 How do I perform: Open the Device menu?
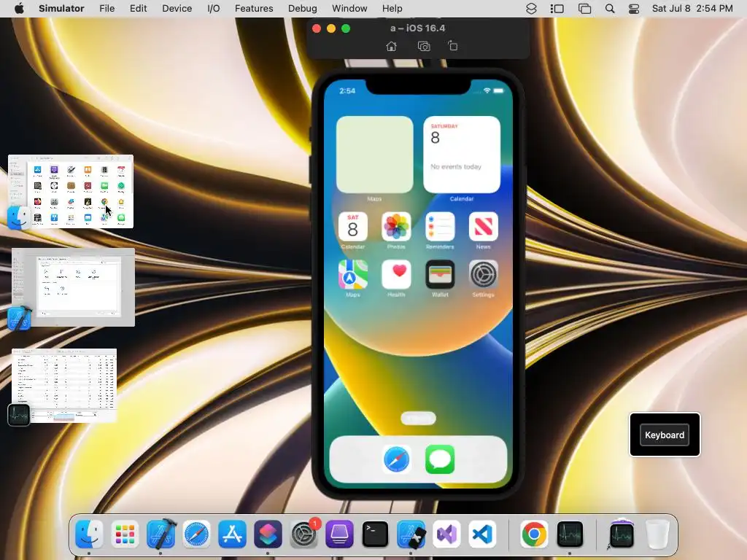177,9
